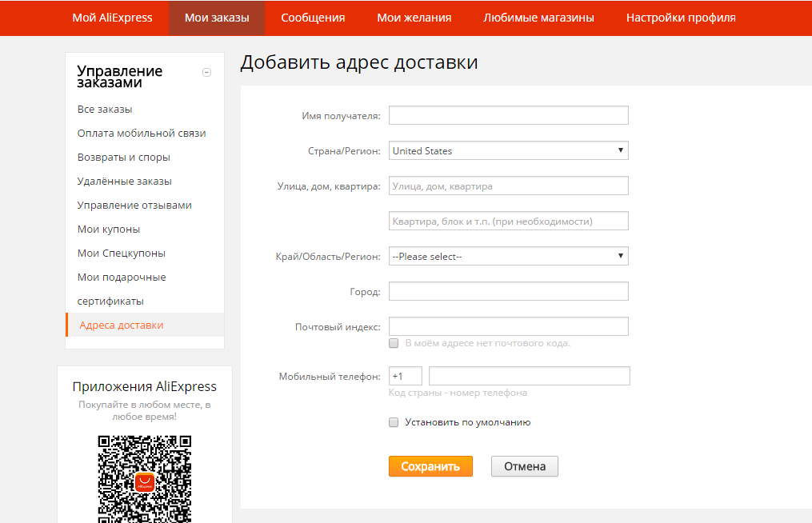Cancel with the Отмена button

(x=525, y=466)
